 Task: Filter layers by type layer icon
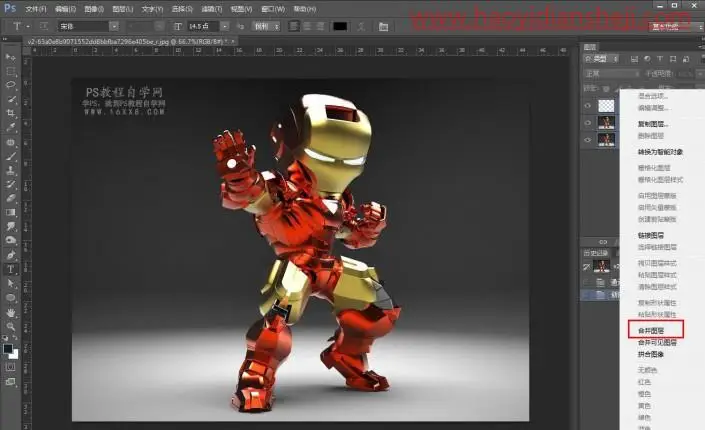click(x=660, y=59)
